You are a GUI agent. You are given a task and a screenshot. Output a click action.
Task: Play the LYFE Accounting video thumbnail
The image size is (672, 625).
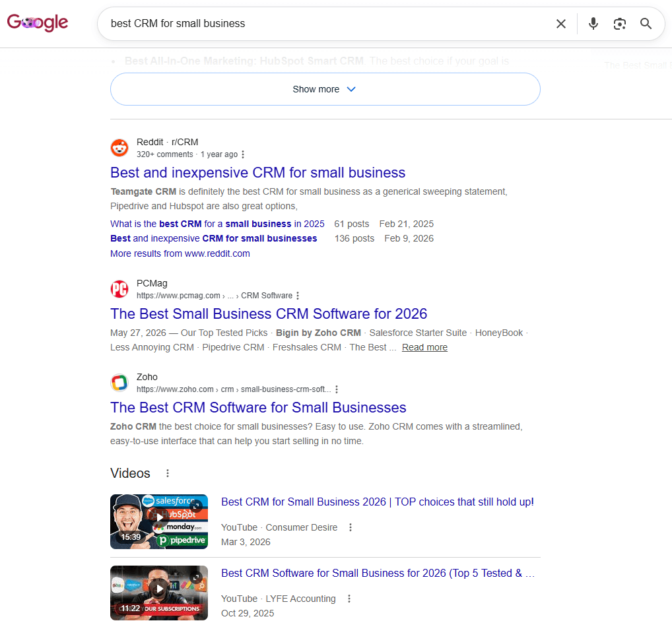tap(159, 593)
